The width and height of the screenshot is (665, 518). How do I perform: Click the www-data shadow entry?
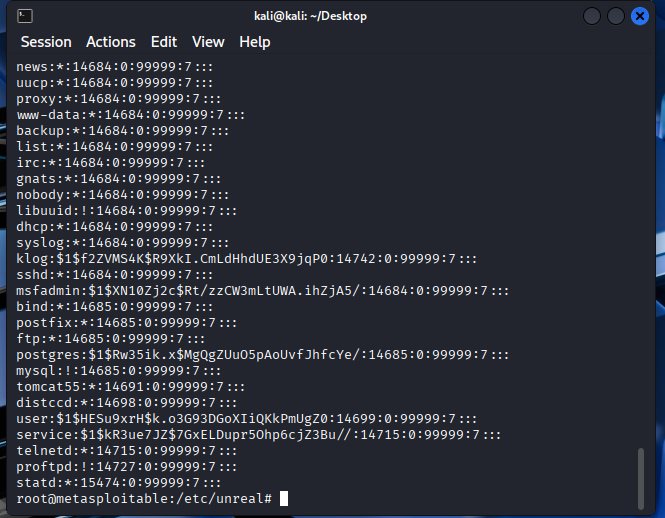coord(131,115)
